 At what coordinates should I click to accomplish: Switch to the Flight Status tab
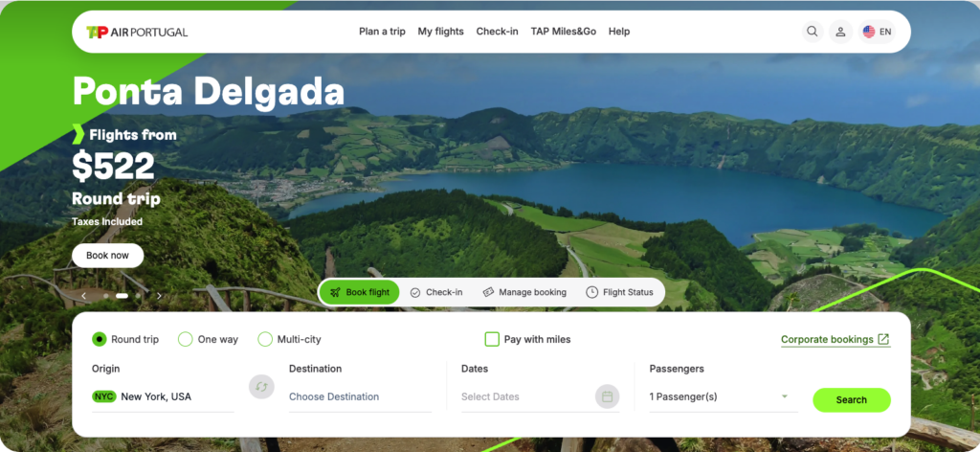(619, 292)
